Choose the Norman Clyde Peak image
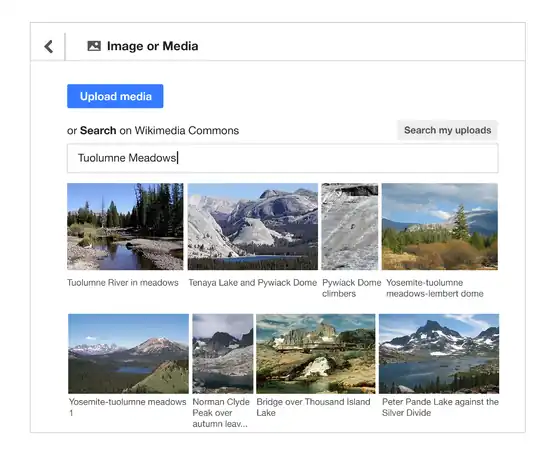Screen dimensions: 547x450 [223, 354]
